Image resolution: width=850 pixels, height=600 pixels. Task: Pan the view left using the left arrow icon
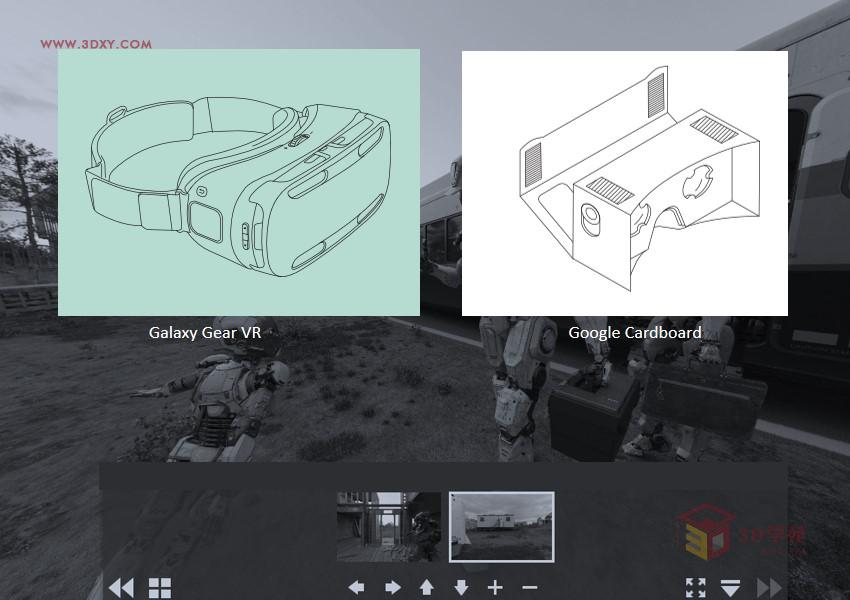(x=356, y=588)
